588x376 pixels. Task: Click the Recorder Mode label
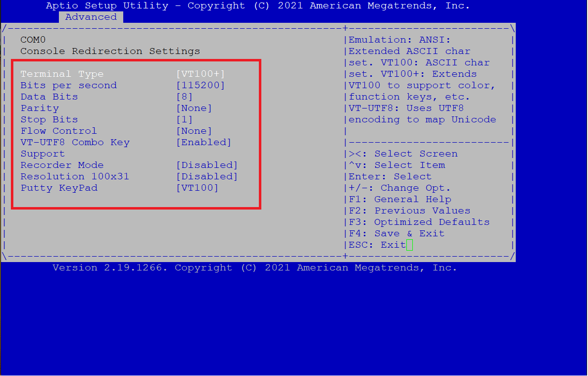pyautogui.click(x=62, y=165)
